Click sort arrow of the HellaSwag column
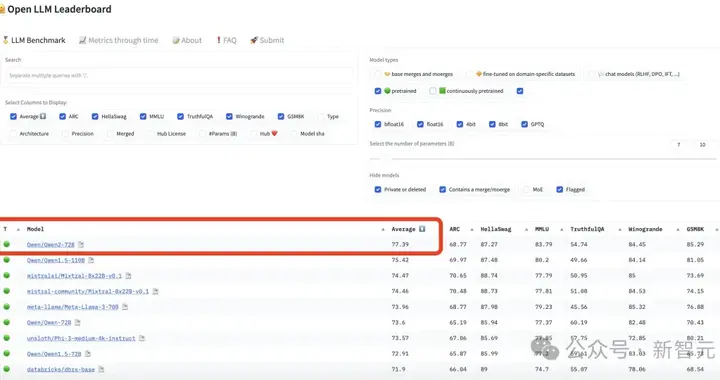Screen dimensions: 720x380 click(x=526, y=229)
